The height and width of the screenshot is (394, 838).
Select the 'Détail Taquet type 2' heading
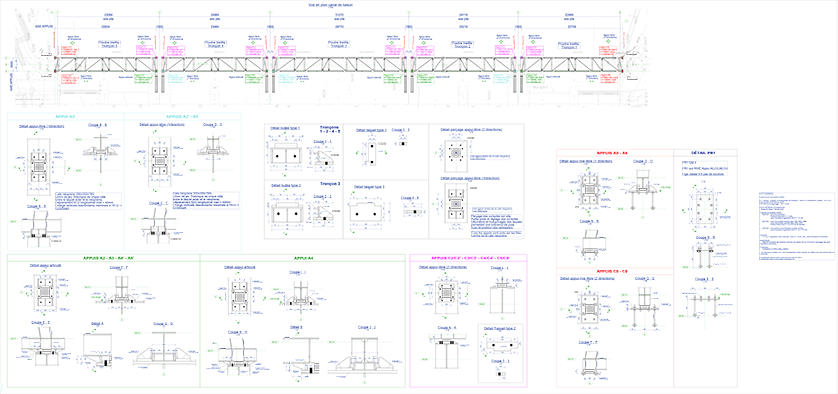499,328
